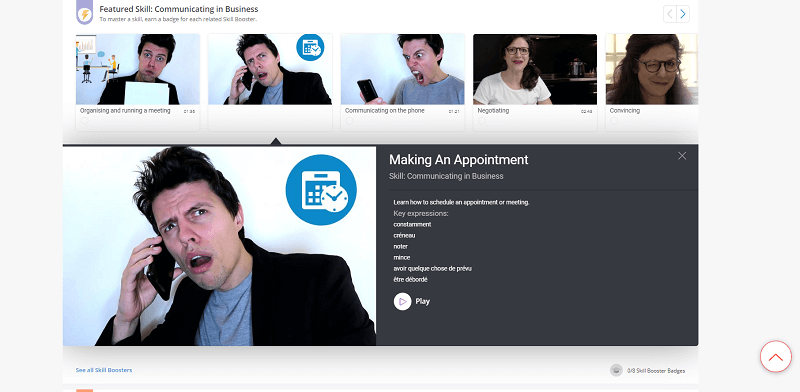The height and width of the screenshot is (392, 800).
Task: Open the Negotiating video thumbnail
Action: pyautogui.click(x=535, y=69)
